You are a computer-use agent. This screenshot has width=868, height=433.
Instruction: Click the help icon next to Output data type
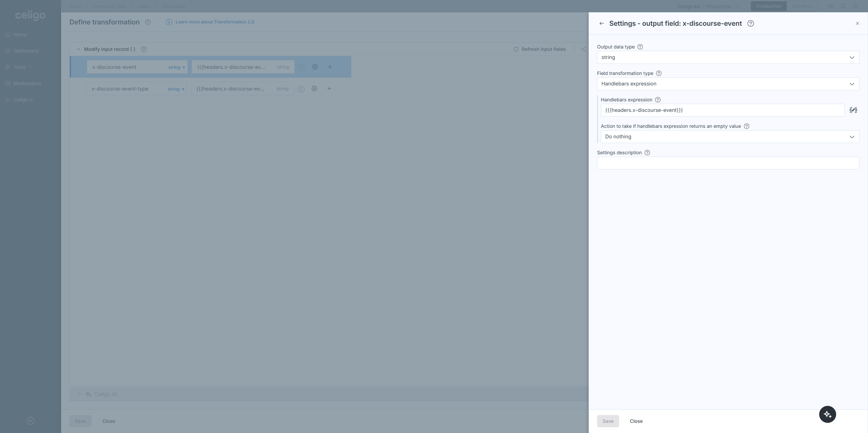click(x=640, y=47)
